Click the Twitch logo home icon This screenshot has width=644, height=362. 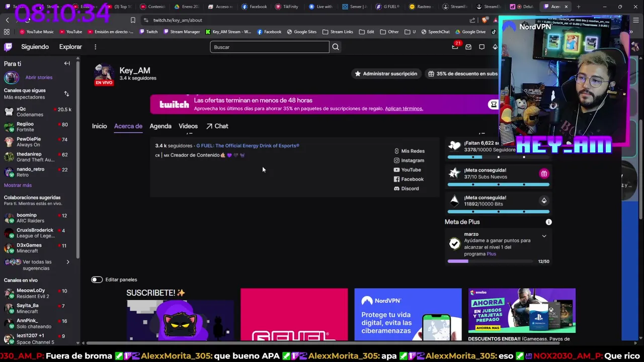tap(8, 47)
